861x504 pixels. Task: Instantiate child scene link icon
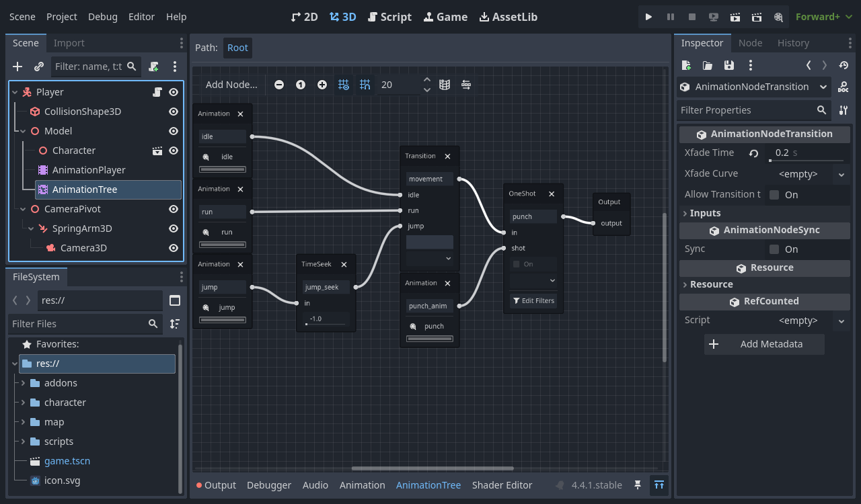[39, 67]
